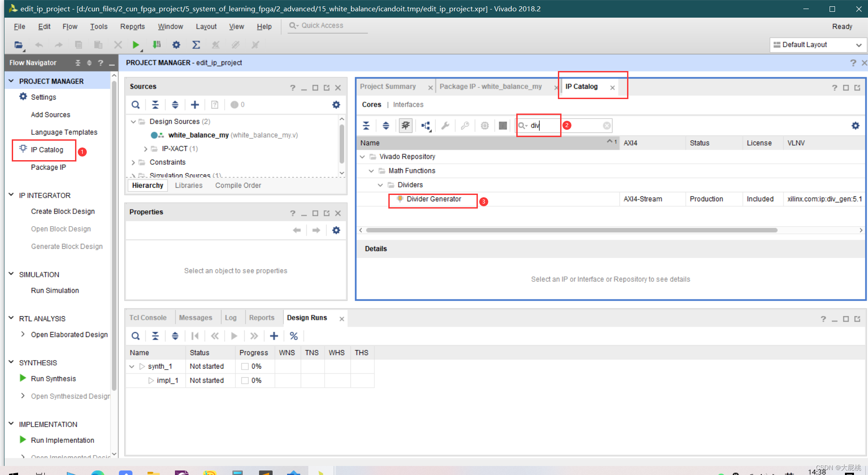
Task: Open Sources panel settings gear
Action: [336, 105]
